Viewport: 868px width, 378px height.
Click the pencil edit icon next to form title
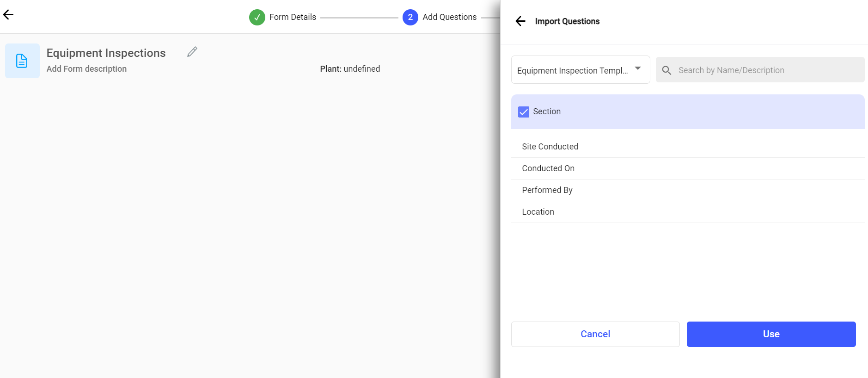(x=192, y=52)
